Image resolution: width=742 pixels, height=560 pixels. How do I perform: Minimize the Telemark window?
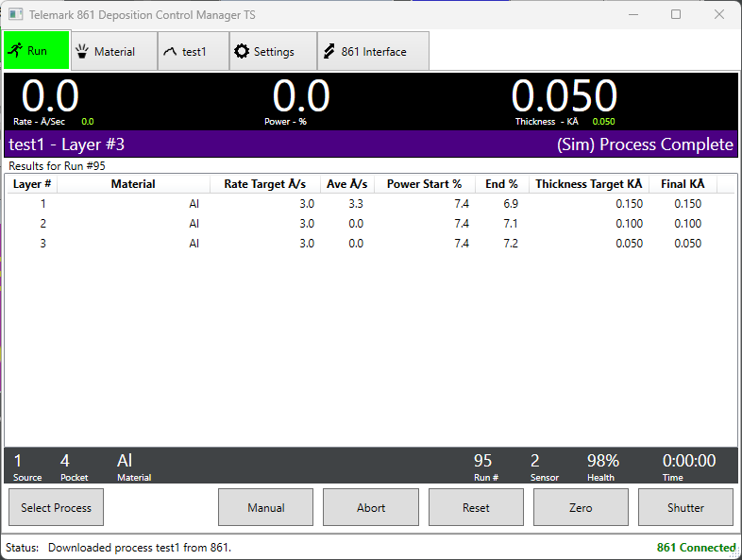[633, 15]
